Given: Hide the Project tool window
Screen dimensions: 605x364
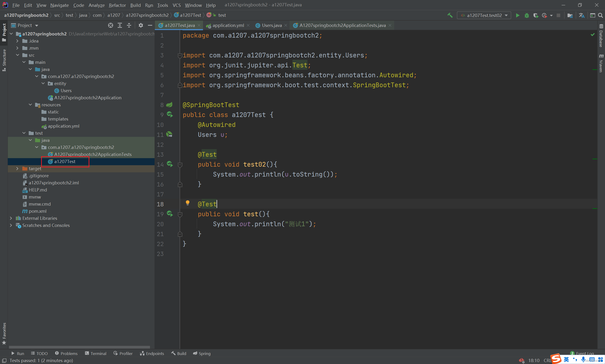Looking at the screenshot, I should click(150, 25).
